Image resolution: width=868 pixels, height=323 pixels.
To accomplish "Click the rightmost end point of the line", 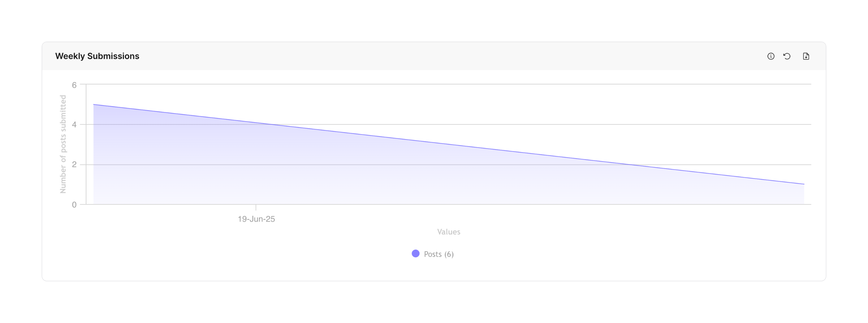I will point(804,184).
